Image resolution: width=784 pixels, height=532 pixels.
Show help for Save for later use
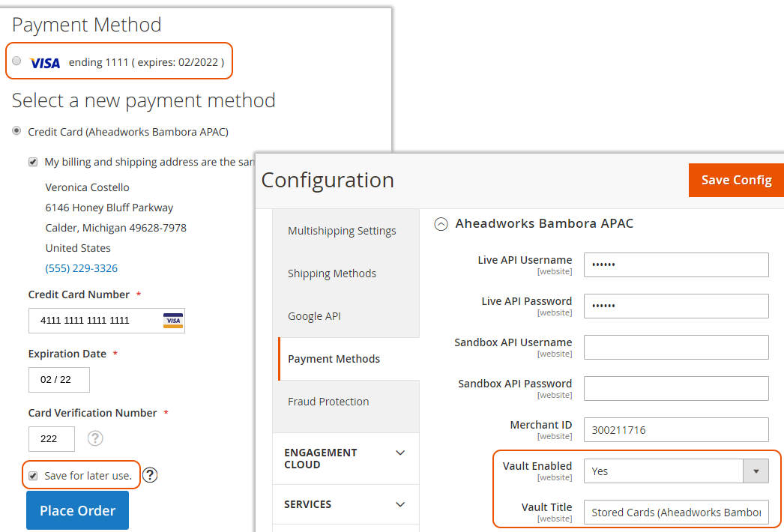149,475
